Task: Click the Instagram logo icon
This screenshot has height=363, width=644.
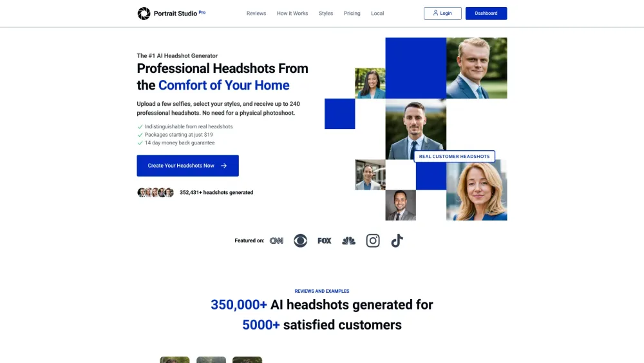Action: [x=373, y=240]
